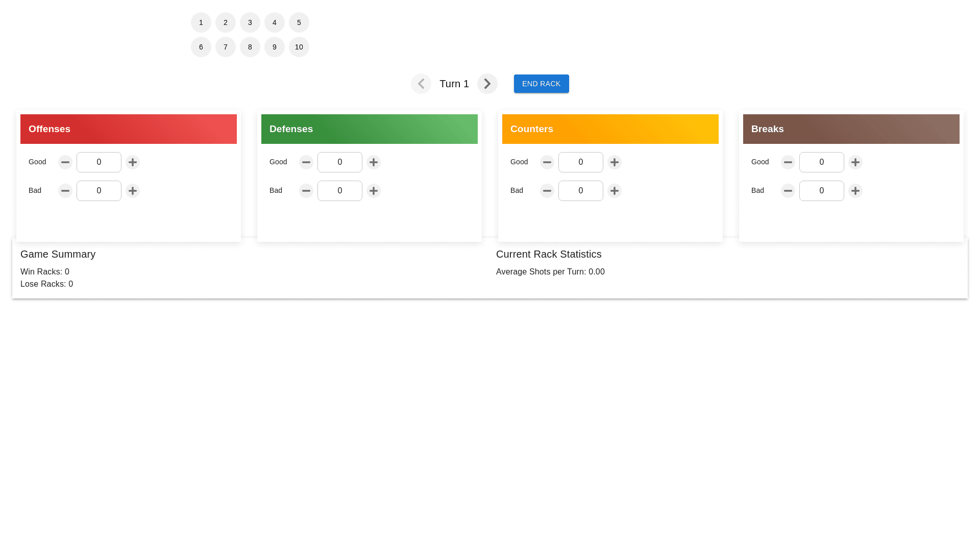Decrease the Offenses Bad count with minus
The image size is (980, 551).
[x=65, y=191]
